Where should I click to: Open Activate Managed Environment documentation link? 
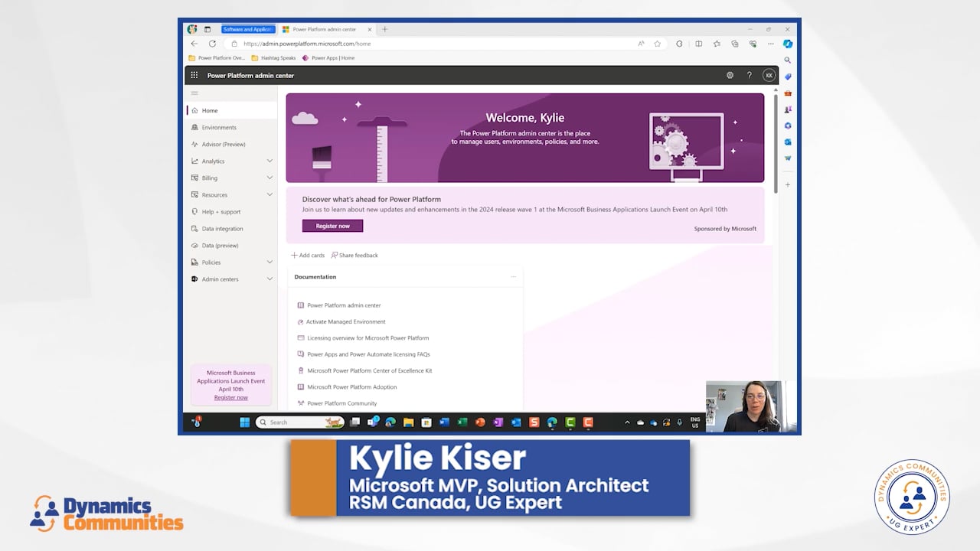(345, 321)
